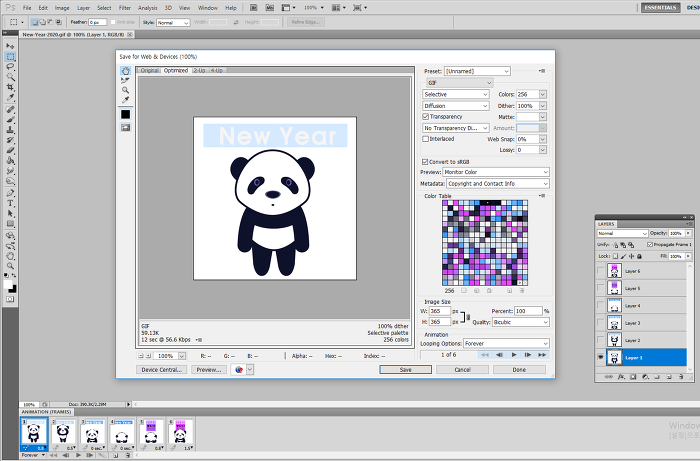The image size is (700, 461).
Task: Uncheck the Transparency checkbox
Action: (x=426, y=117)
